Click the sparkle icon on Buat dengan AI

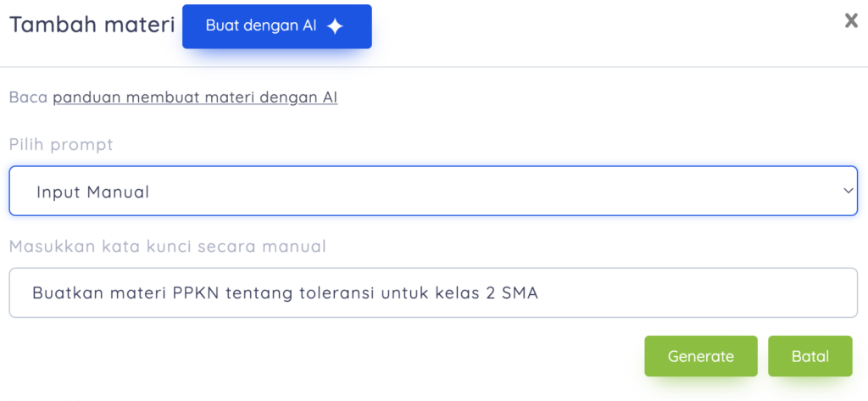click(x=335, y=26)
